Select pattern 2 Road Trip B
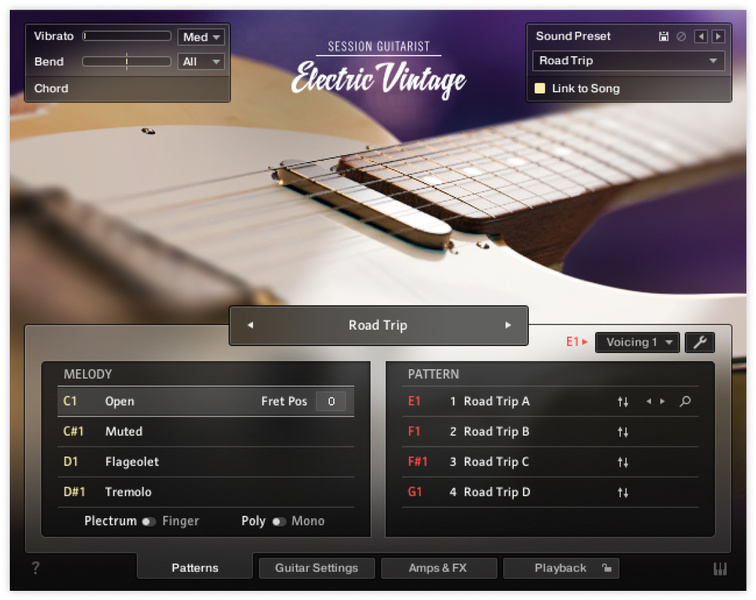Screen dimensions: 756x600 pos(550,432)
